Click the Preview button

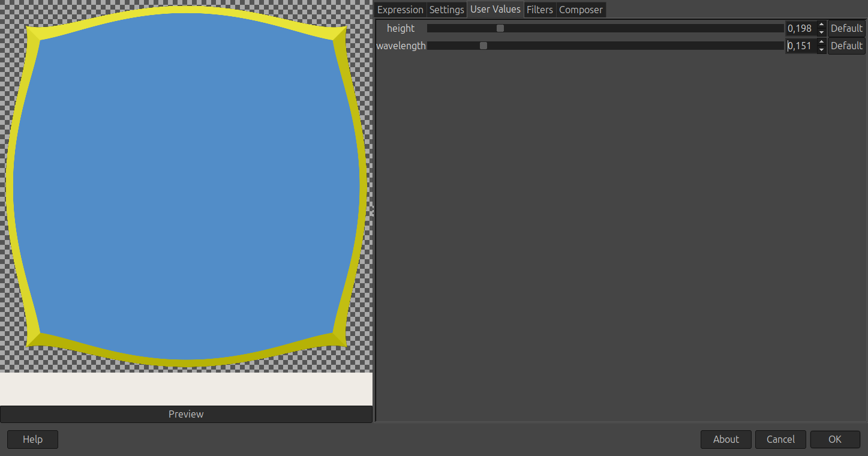[186, 414]
